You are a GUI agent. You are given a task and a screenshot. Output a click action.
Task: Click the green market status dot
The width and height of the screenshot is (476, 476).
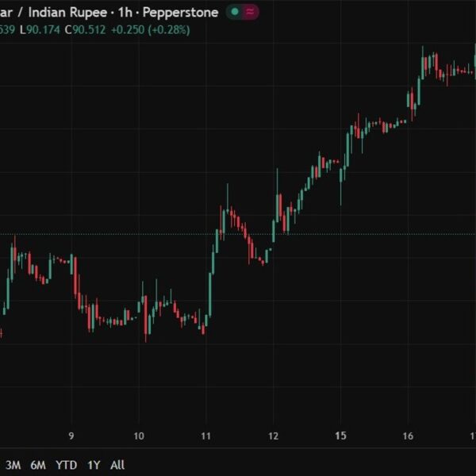click(235, 12)
